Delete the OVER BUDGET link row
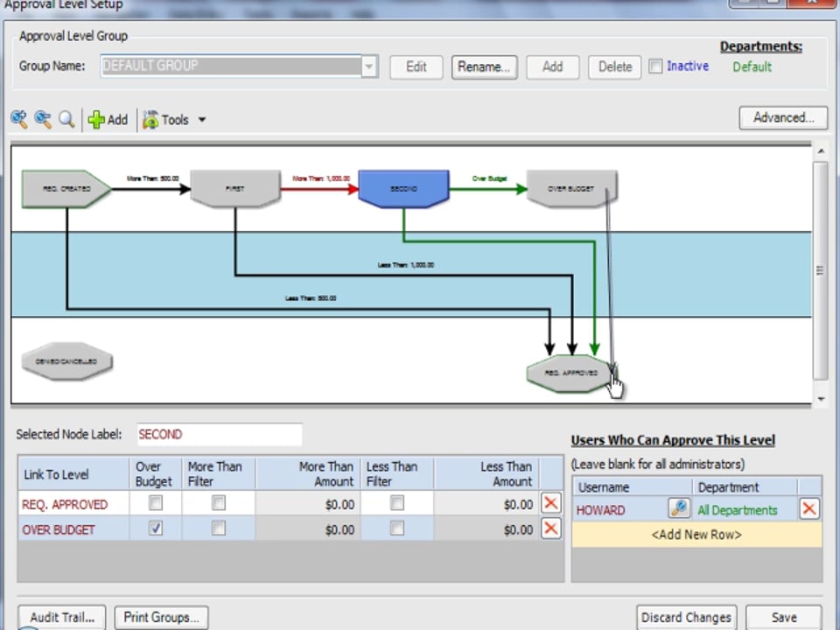 click(x=550, y=528)
